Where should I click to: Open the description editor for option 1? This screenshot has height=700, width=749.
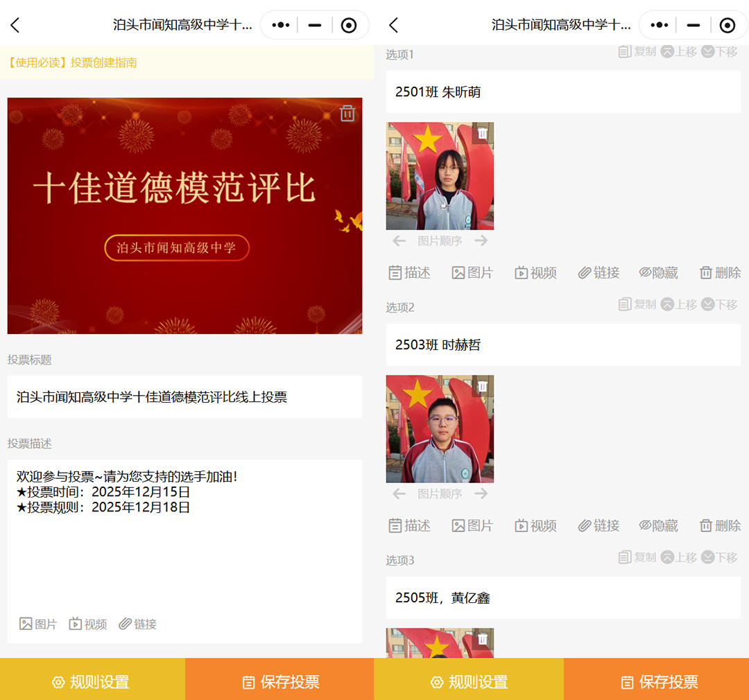409,272
